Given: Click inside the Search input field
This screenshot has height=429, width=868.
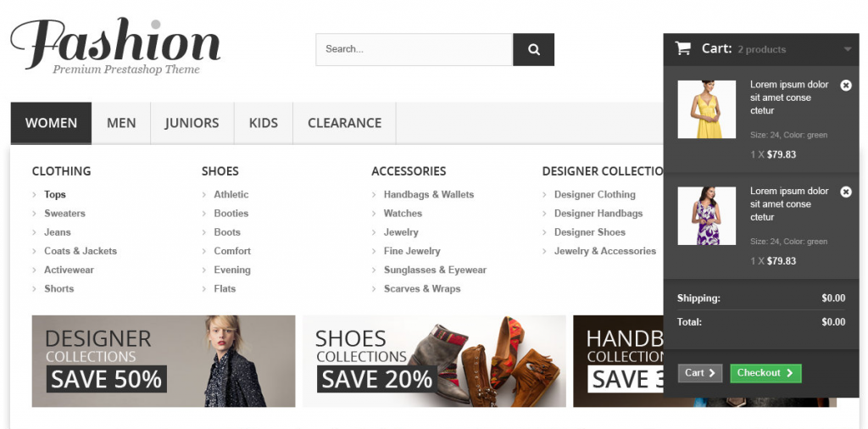Looking at the screenshot, I should click(x=414, y=49).
